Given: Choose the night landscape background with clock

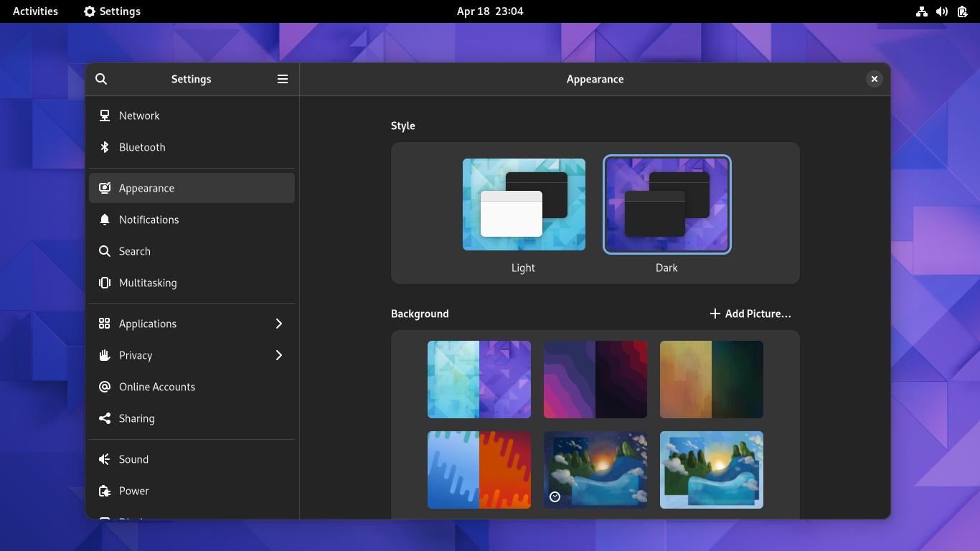Looking at the screenshot, I should click(x=595, y=470).
